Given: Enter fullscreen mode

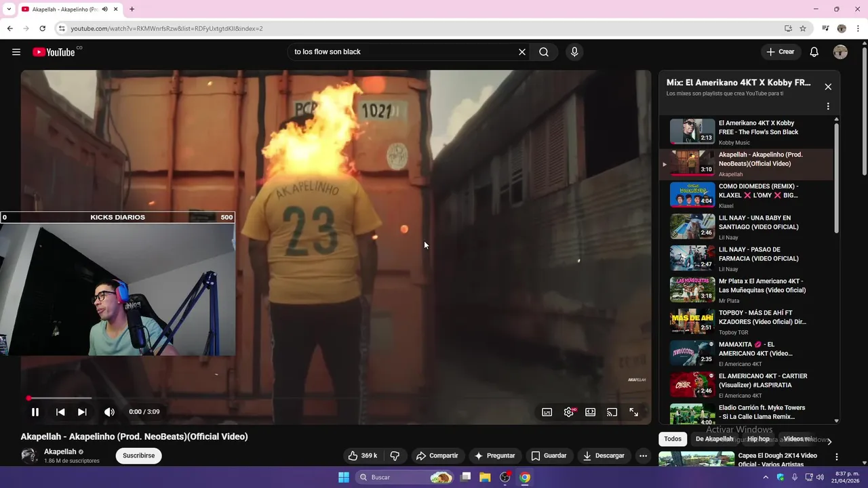Looking at the screenshot, I should [634, 412].
